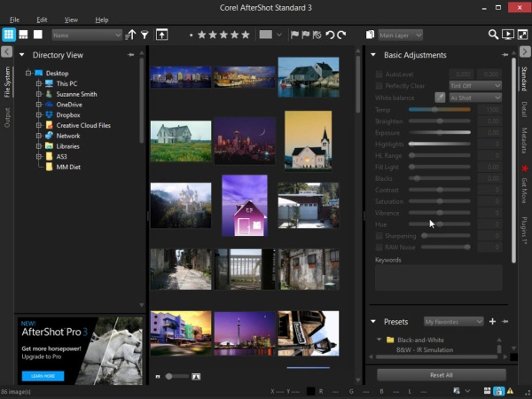Open the File menu
This screenshot has width=532, height=399.
click(x=14, y=20)
